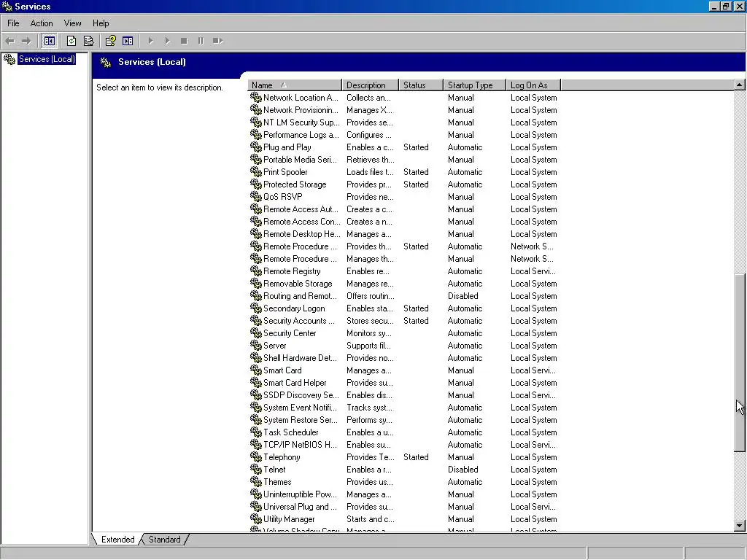Click the gear icon beside Task Scheduler
This screenshot has height=560, width=747.
click(x=256, y=432)
